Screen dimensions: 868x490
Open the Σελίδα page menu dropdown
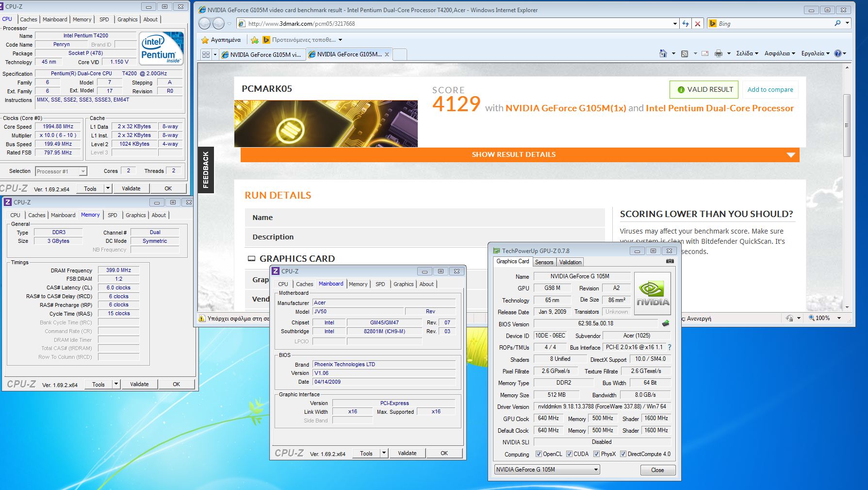(x=747, y=53)
